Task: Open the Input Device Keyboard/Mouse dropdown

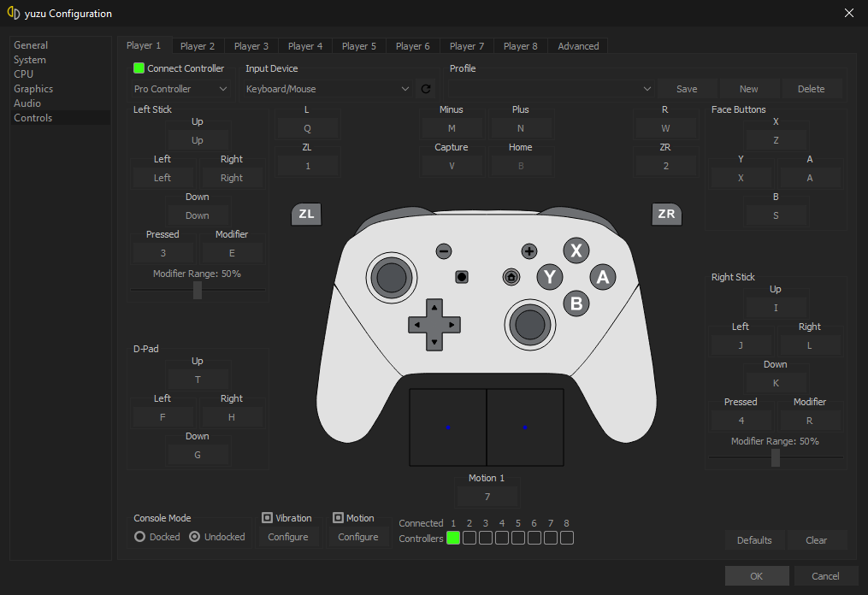Action: [328, 89]
